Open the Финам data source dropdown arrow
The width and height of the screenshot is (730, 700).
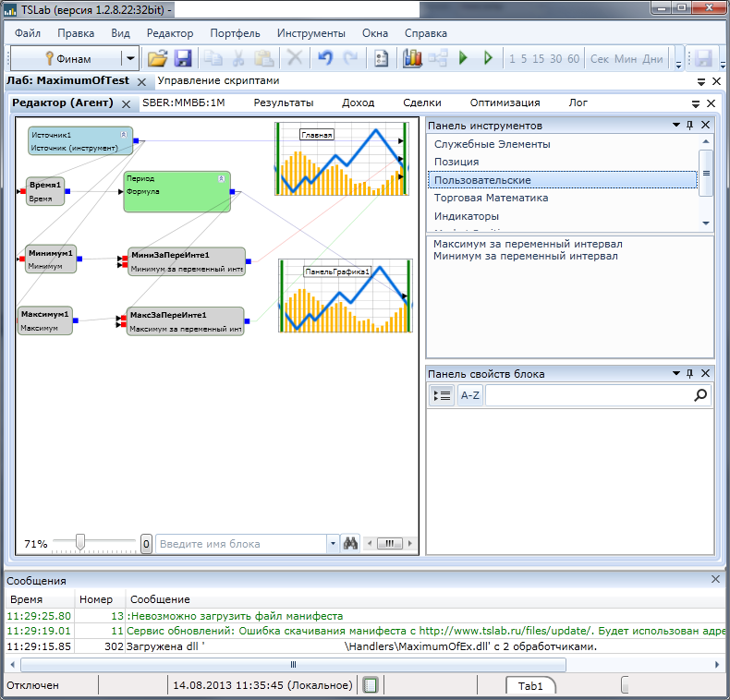coord(129,58)
